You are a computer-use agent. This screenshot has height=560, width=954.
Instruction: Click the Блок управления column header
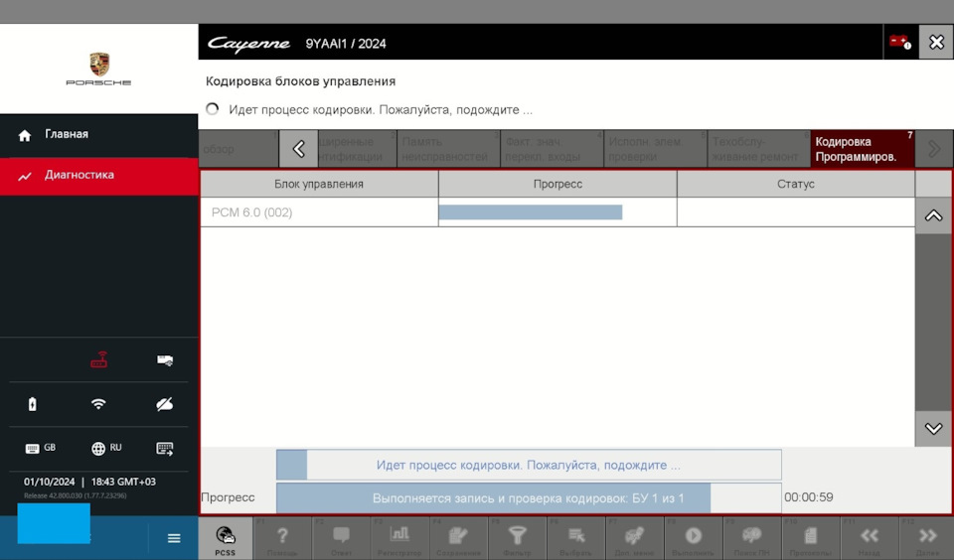[319, 184]
